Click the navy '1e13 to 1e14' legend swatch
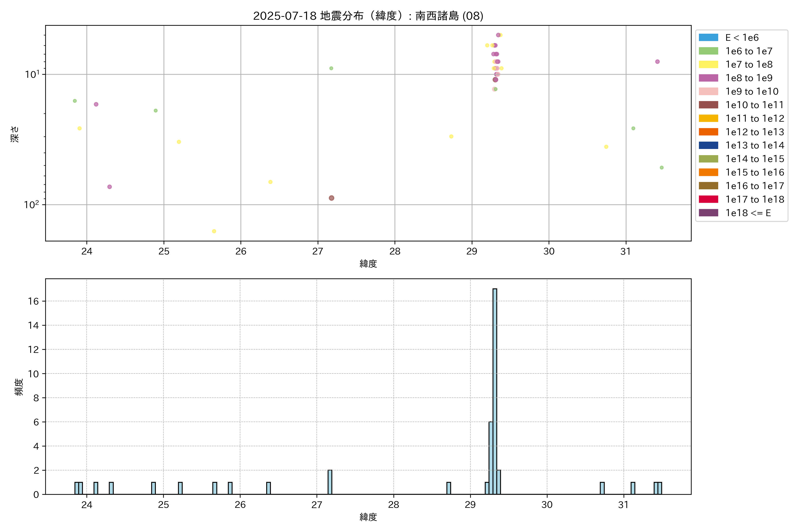This screenshot has width=798, height=532. (708, 145)
